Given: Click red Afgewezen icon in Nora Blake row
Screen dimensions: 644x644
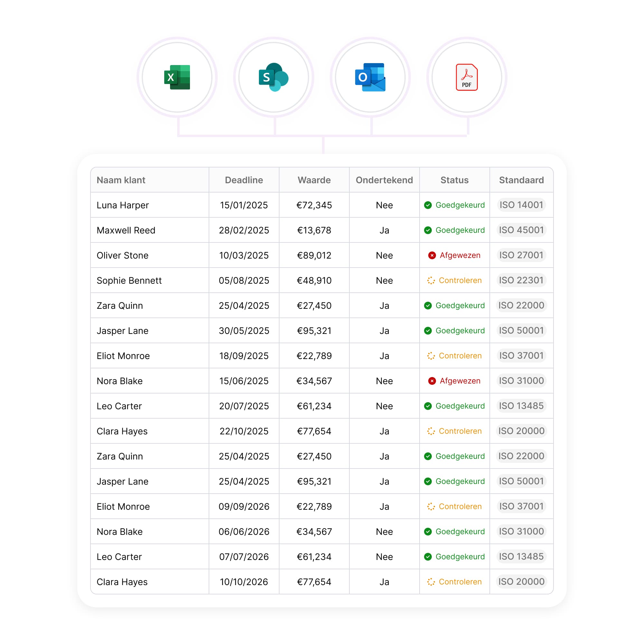Looking at the screenshot, I should pyautogui.click(x=432, y=381).
